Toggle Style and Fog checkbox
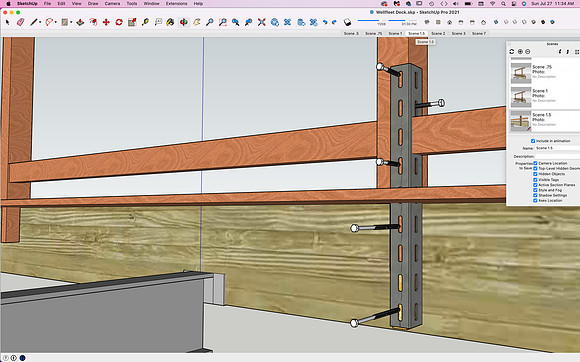 [535, 190]
